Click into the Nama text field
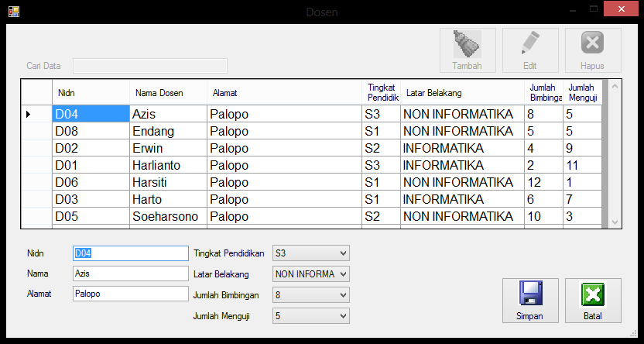This screenshot has width=644, height=344. coord(130,273)
